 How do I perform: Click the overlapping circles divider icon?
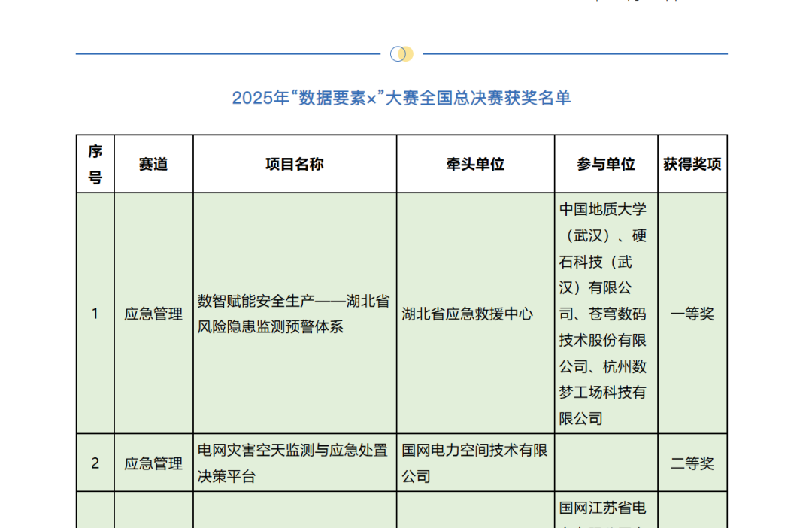point(401,53)
